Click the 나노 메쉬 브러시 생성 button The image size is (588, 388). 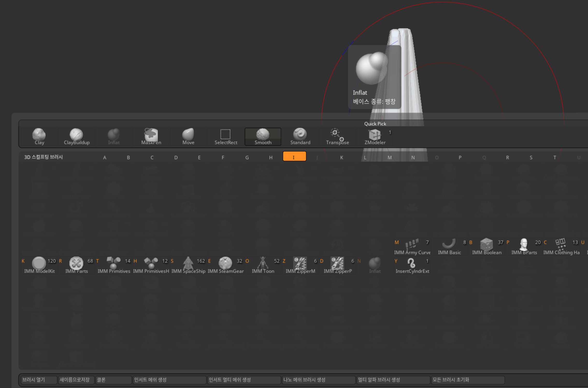click(318, 380)
